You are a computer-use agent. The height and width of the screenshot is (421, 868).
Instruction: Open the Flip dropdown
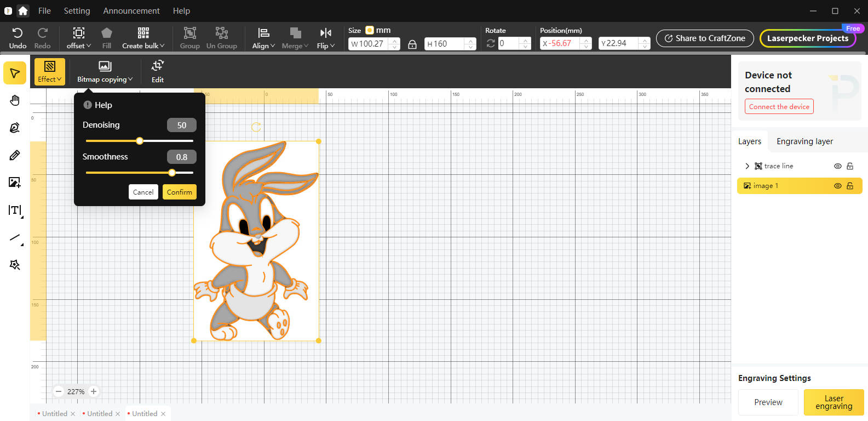click(x=326, y=38)
